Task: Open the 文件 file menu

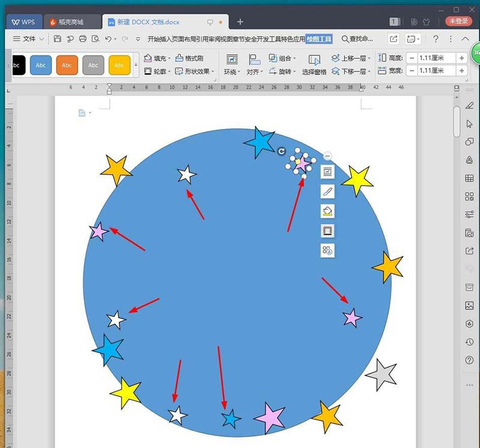Action: 28,38
